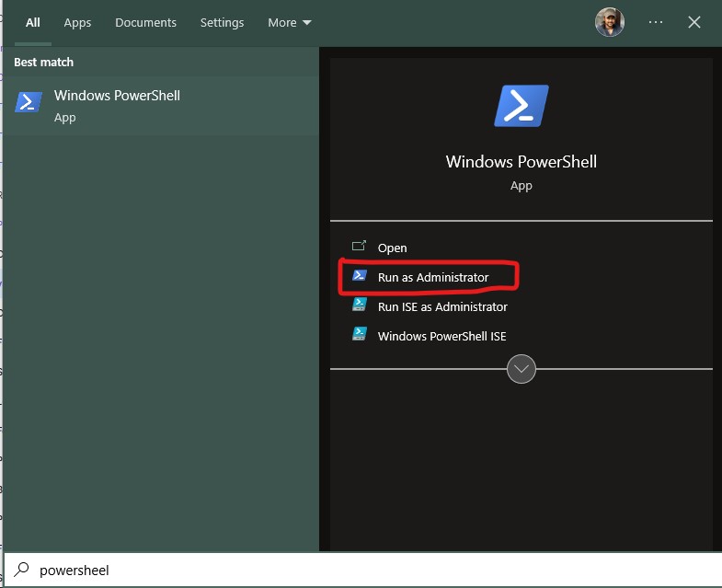Screen dimensions: 722x588
Task: Click the Open action icon
Action: click(x=360, y=247)
